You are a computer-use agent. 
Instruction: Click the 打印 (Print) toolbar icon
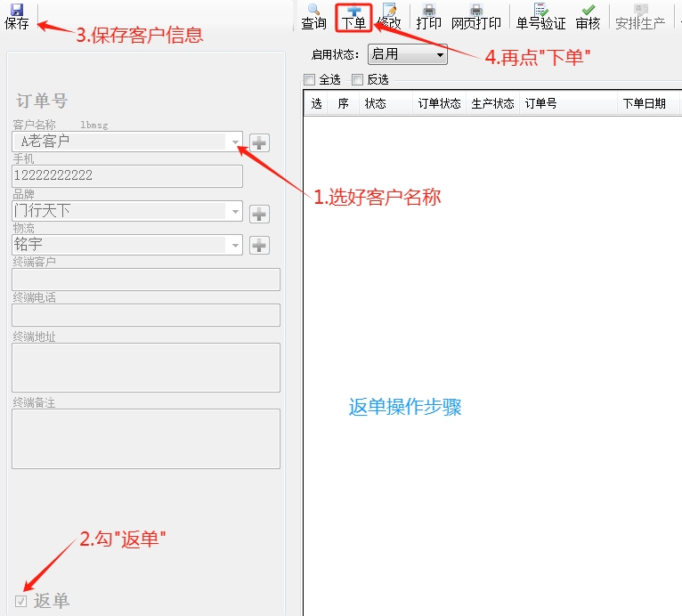[428, 16]
